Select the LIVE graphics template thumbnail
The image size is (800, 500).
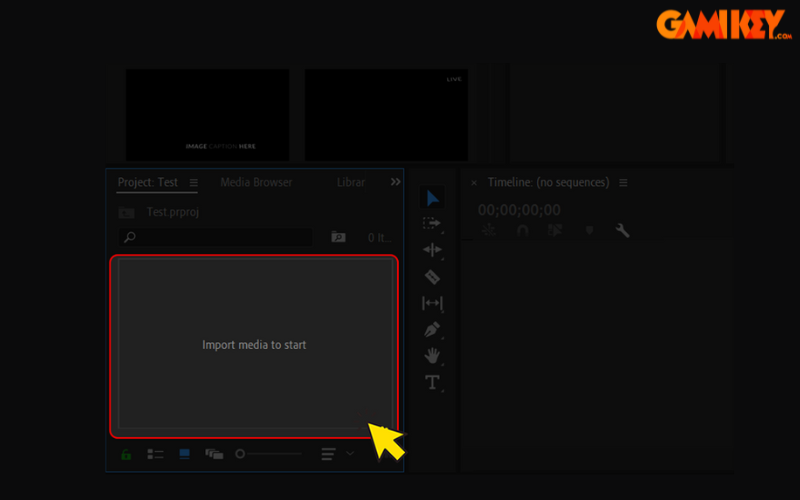pos(386,115)
